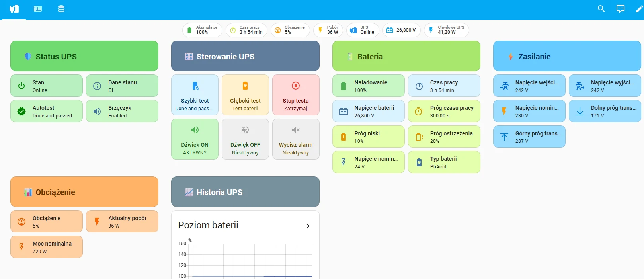The width and height of the screenshot is (644, 279).
Task: Click the Chwilowe UPS 41,20 W badge
Action: tap(446, 30)
